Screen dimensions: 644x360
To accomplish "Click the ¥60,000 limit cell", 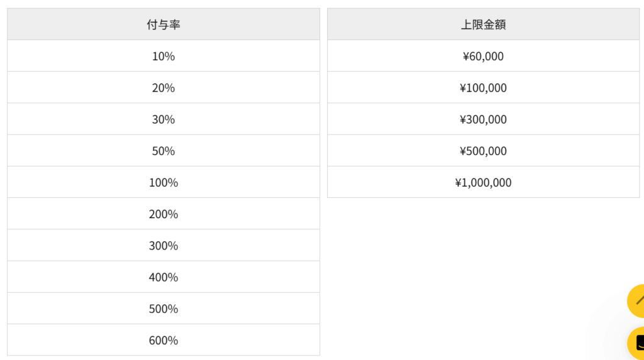I will pyautogui.click(x=483, y=56).
